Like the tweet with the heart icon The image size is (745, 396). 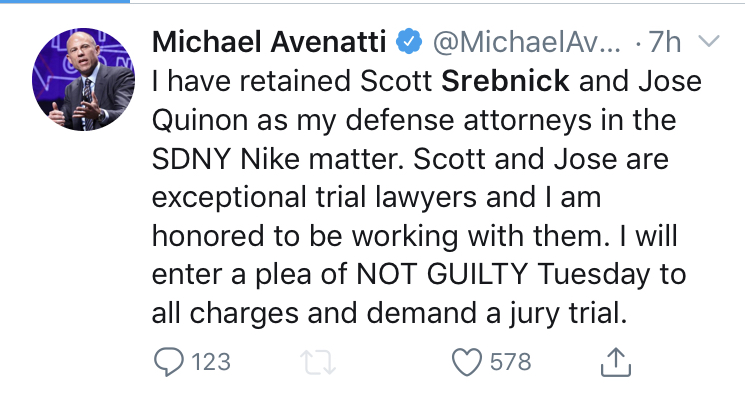(x=467, y=362)
